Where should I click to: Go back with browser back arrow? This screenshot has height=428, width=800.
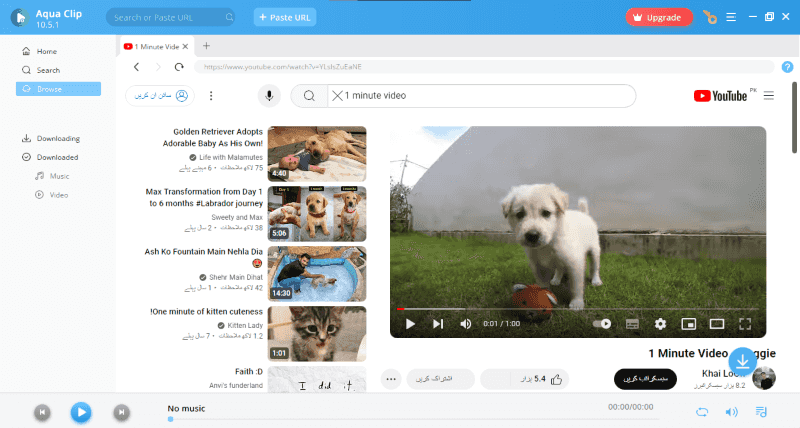137,67
